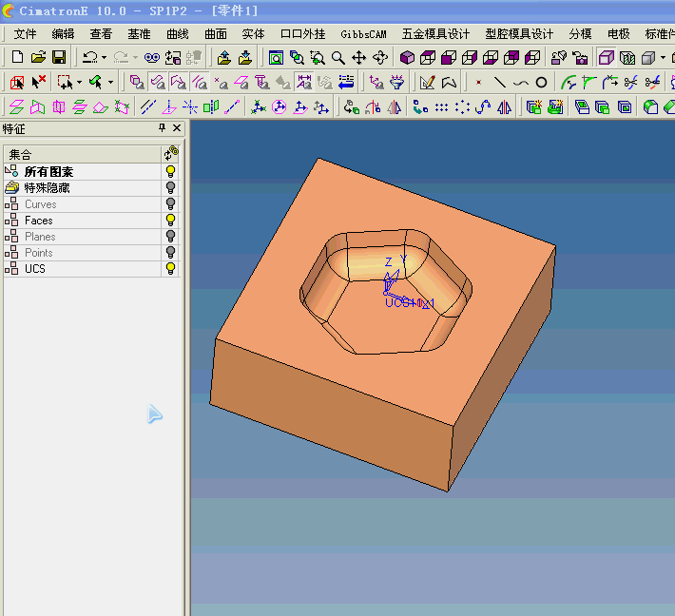Click the datum axis perpendicular-to-plane icon
Screen dimensions: 675x616
[169, 107]
